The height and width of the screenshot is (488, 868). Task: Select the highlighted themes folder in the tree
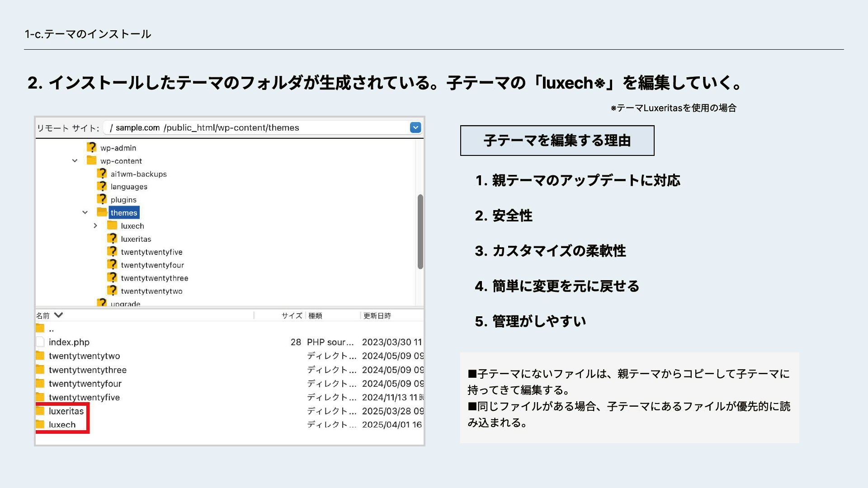123,212
